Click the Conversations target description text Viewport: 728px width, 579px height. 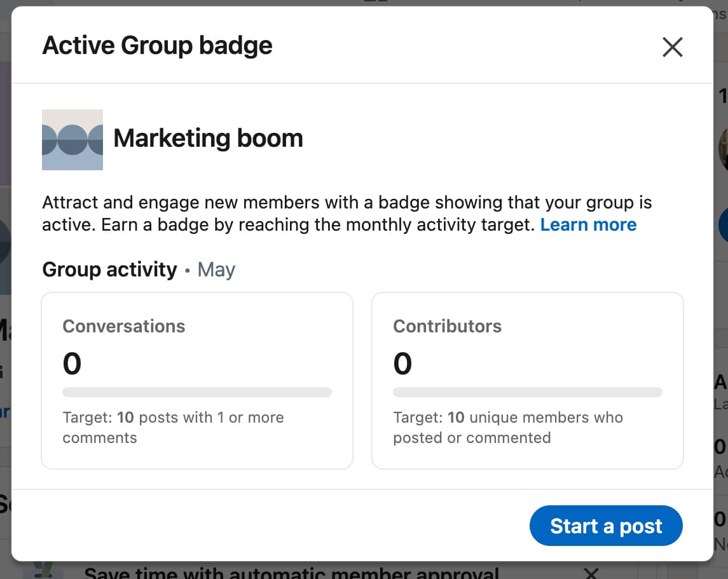pyautogui.click(x=172, y=427)
